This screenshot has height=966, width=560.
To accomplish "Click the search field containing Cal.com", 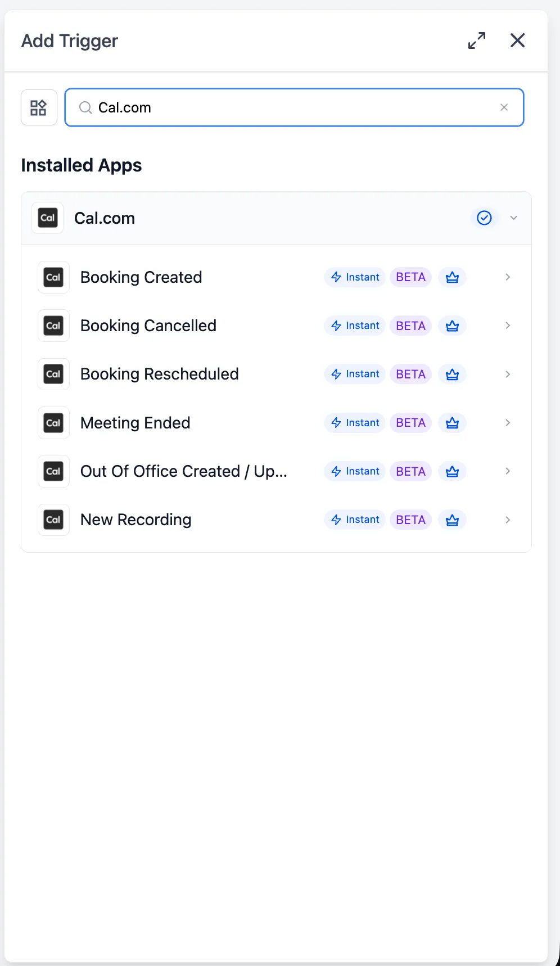I will tap(295, 107).
